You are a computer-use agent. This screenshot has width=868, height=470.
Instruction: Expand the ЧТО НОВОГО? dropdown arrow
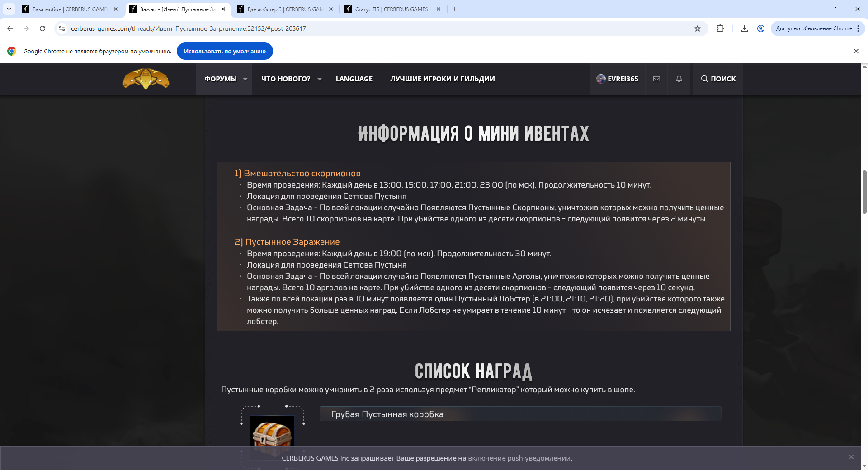pos(320,79)
